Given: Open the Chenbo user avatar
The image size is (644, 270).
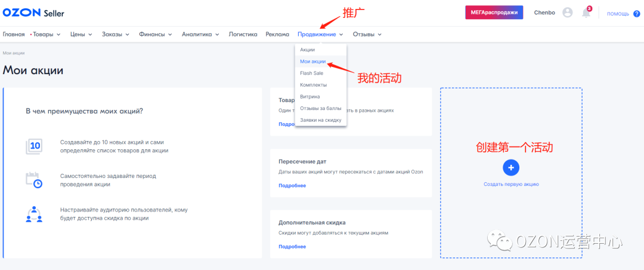Looking at the screenshot, I should click(567, 13).
